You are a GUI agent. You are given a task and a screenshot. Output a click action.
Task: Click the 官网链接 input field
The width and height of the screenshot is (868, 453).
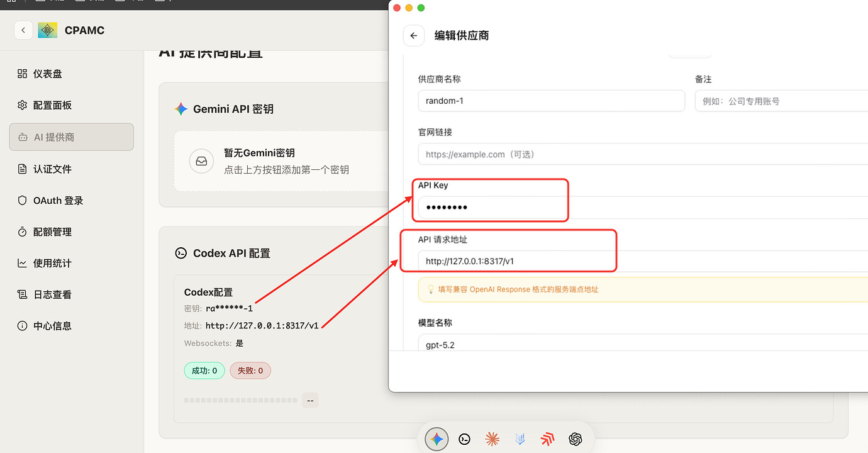tap(643, 154)
